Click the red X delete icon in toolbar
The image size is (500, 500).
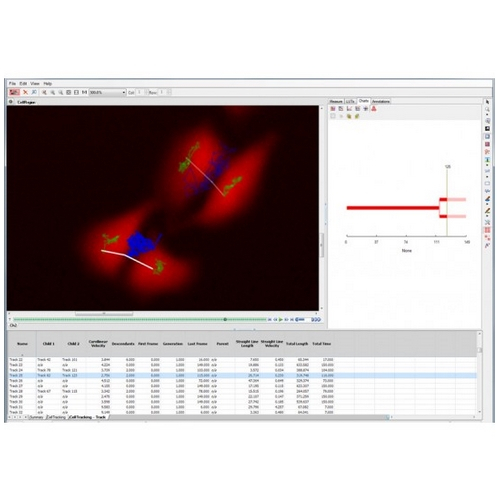pos(25,92)
